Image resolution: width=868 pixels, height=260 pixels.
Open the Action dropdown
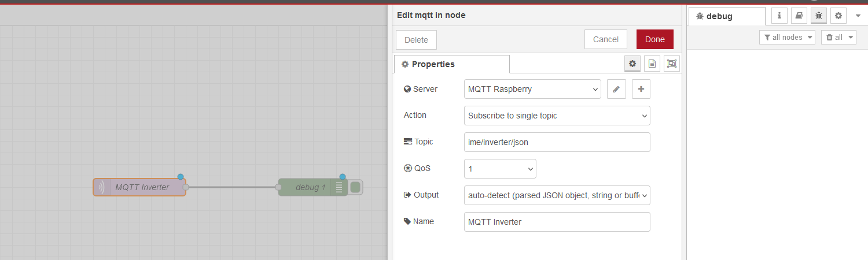(x=557, y=116)
